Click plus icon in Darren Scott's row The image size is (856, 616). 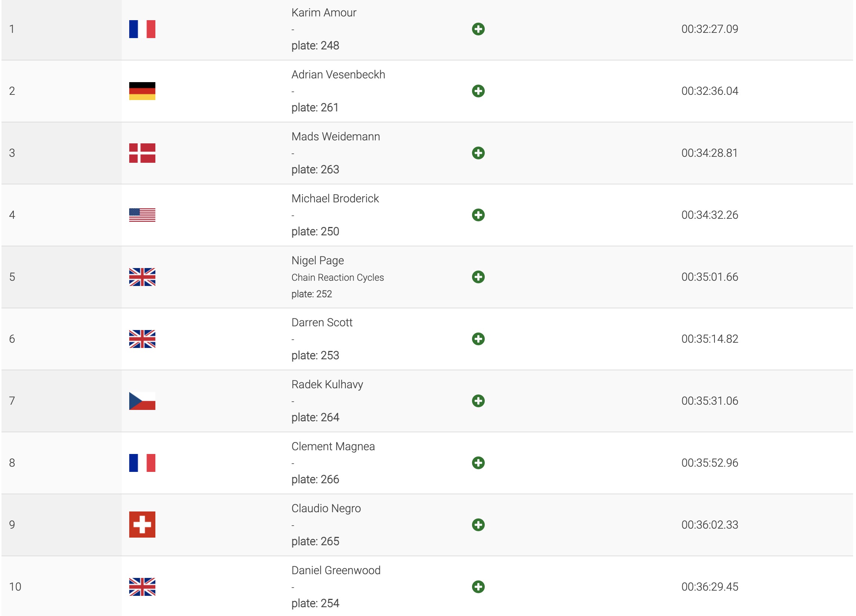[478, 339]
